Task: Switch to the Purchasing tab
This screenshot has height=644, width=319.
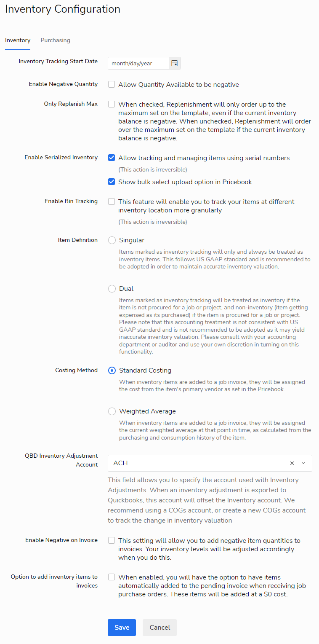Action: click(55, 40)
